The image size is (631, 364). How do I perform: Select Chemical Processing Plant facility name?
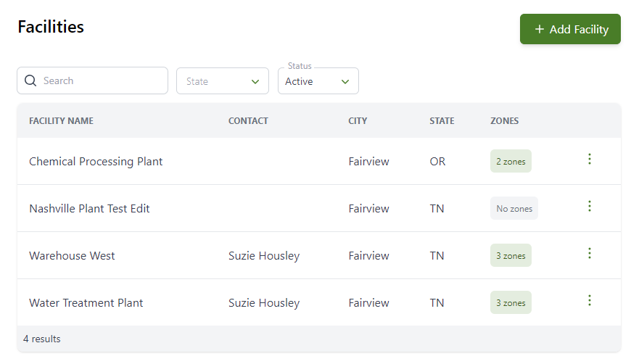(x=96, y=162)
